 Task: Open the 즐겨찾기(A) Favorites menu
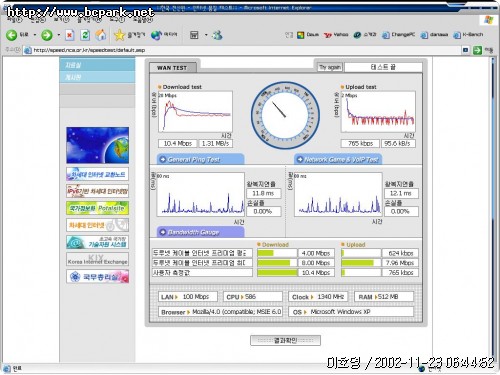[89, 20]
